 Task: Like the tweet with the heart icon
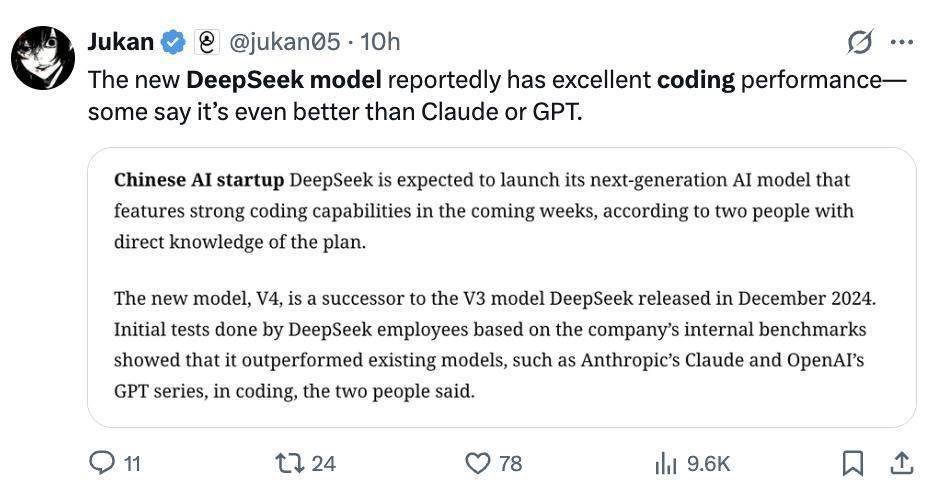(479, 463)
